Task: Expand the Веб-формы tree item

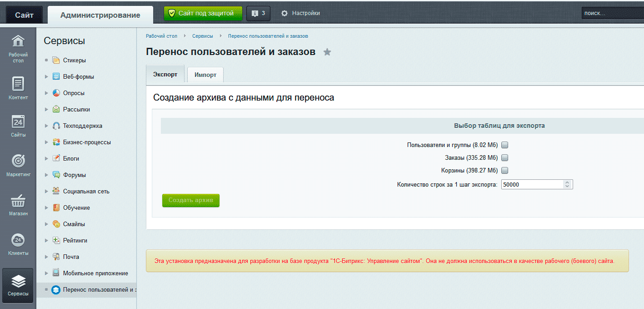Action: [x=46, y=77]
